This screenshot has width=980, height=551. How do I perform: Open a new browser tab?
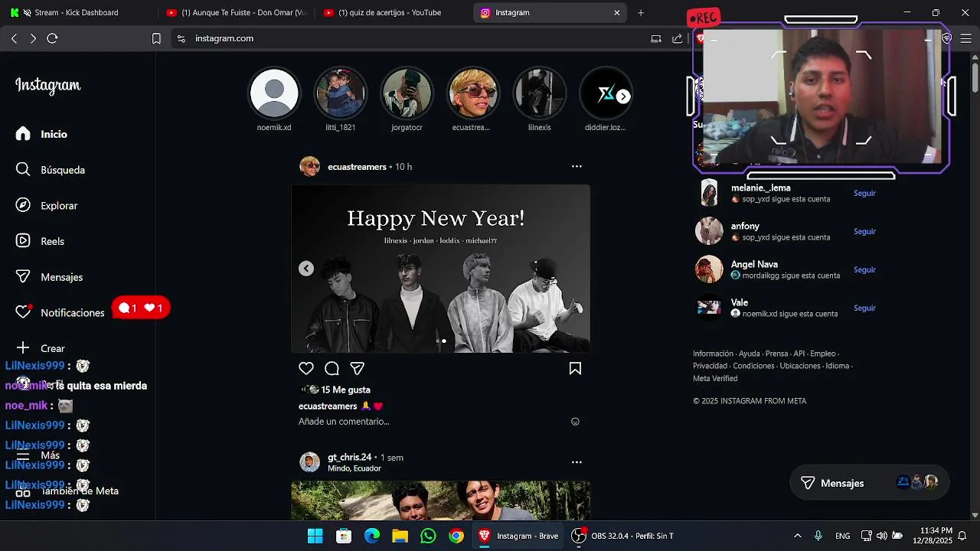(641, 12)
